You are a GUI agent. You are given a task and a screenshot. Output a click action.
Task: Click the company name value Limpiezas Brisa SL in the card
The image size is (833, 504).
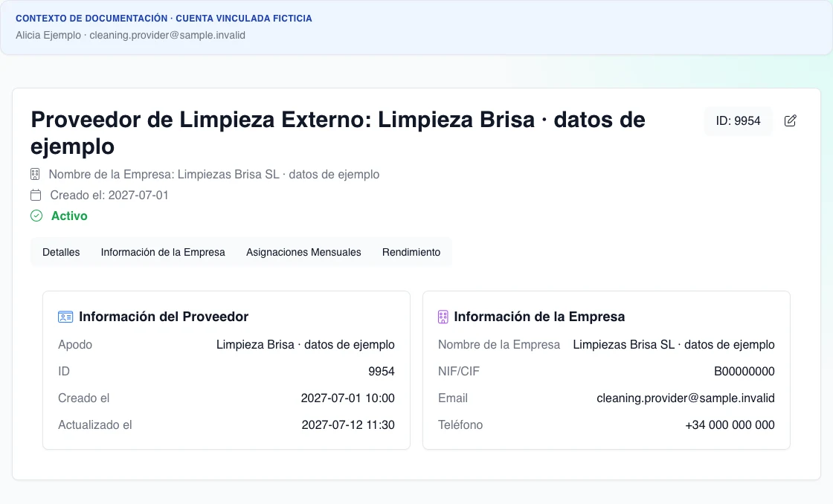click(x=674, y=345)
